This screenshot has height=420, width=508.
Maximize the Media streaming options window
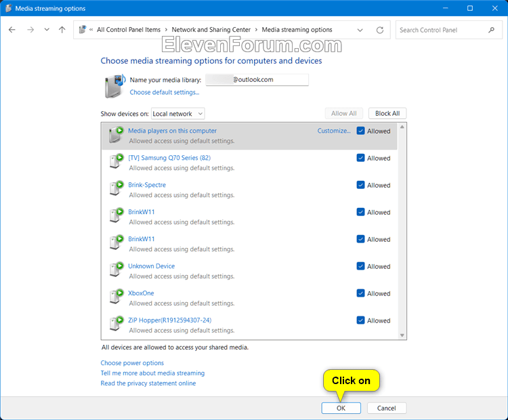470,8
